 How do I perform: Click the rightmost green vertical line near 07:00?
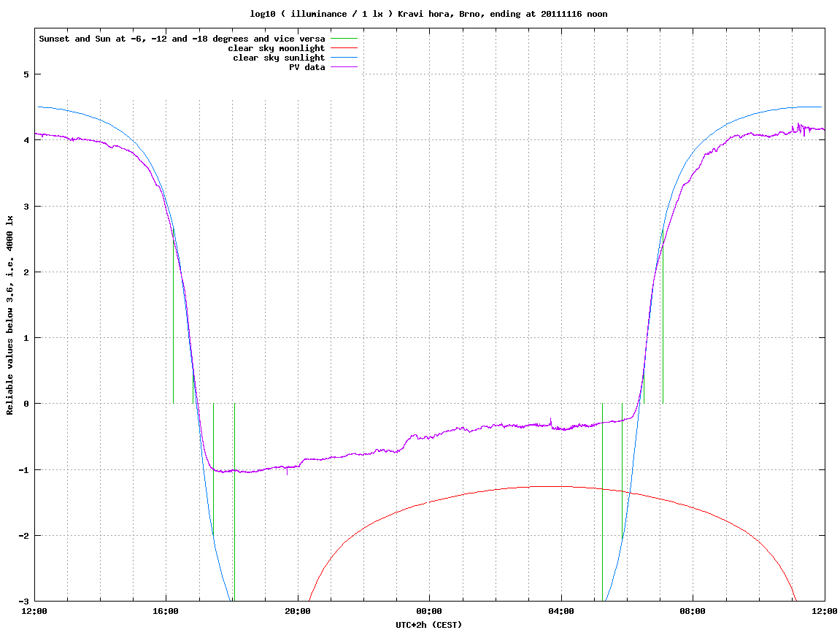pyautogui.click(x=663, y=316)
